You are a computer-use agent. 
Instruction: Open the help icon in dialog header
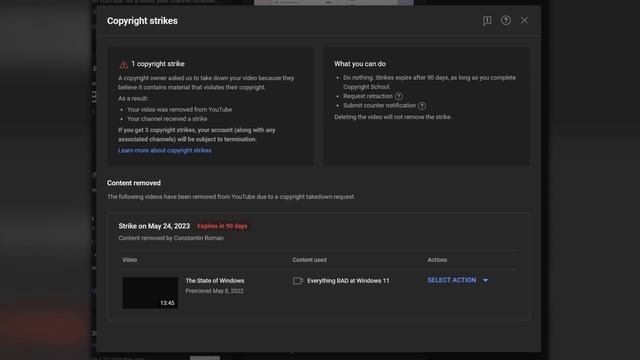pos(505,20)
